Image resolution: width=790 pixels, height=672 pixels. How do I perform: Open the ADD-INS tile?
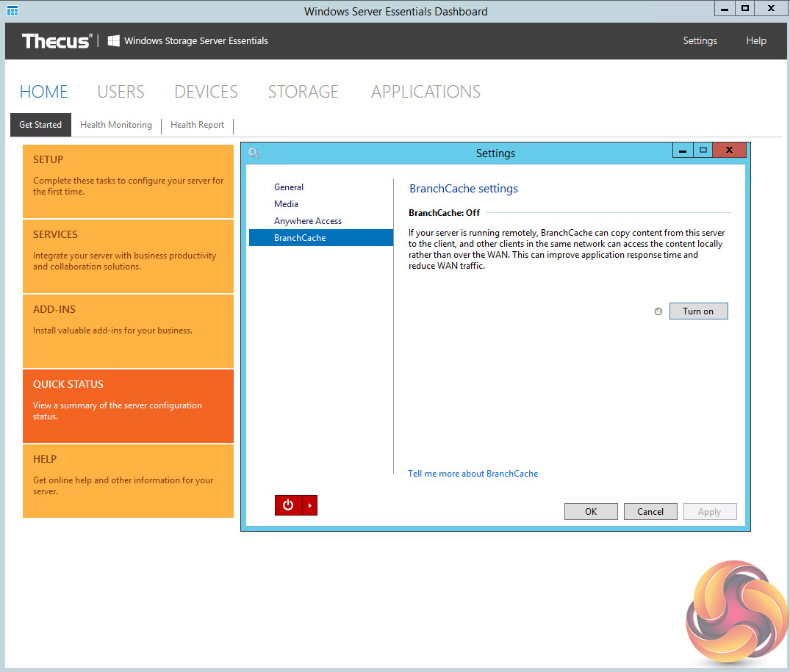coord(128,331)
